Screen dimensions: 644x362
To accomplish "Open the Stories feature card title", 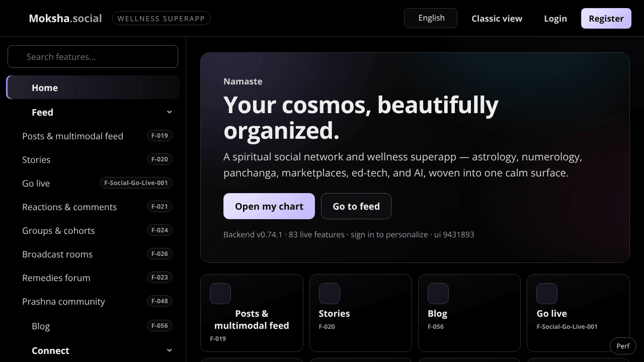I will pos(334,313).
